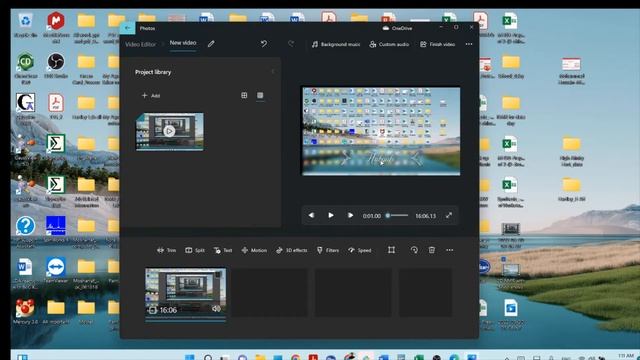Image resolution: width=640 pixels, height=360 pixels.
Task: Rename the video via the pencil icon
Action: point(211,44)
